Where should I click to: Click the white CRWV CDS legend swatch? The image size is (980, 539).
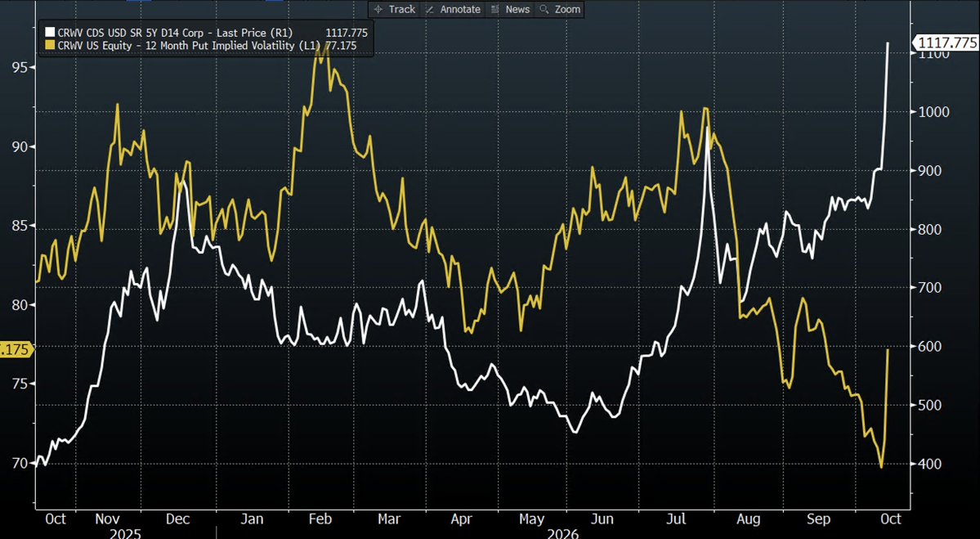tap(50, 33)
